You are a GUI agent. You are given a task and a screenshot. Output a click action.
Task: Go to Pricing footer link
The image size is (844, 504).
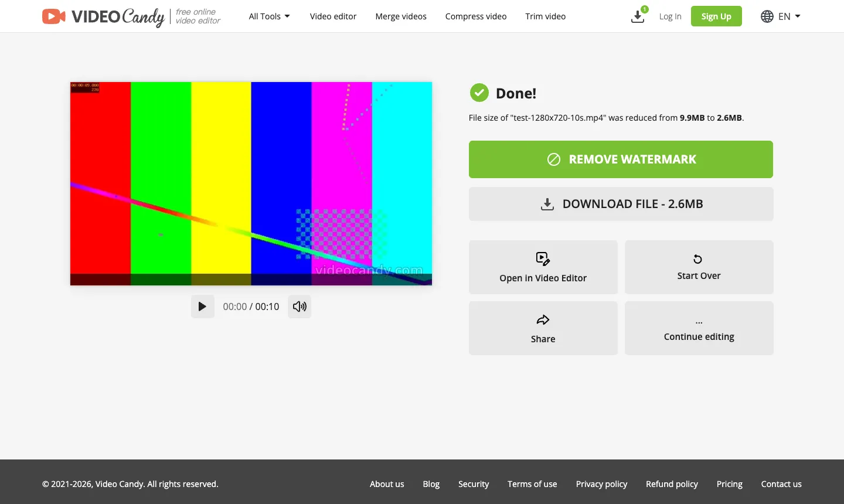[729, 484]
